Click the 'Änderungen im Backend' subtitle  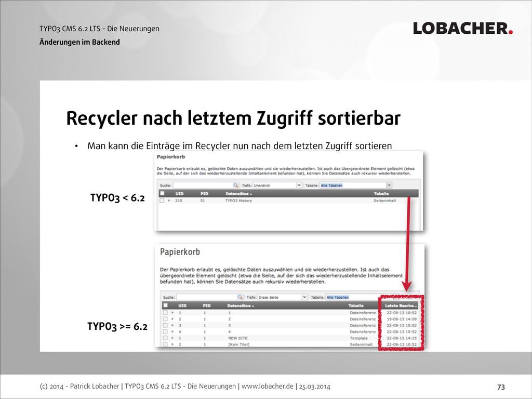79,42
